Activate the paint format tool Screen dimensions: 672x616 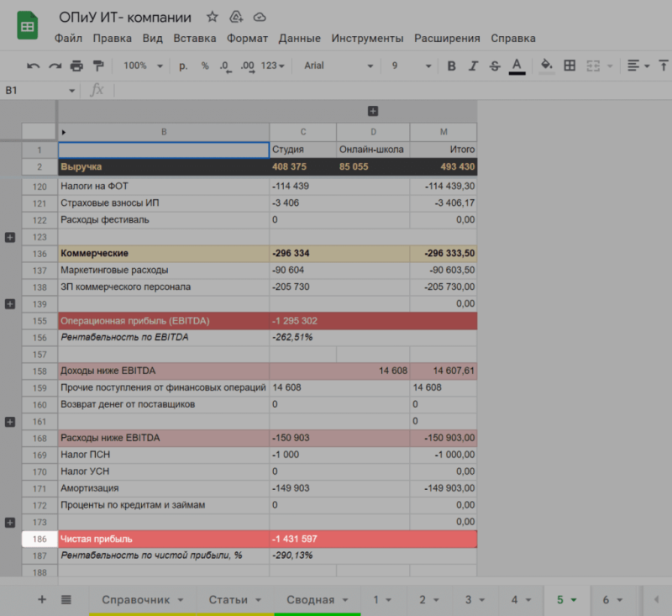98,66
